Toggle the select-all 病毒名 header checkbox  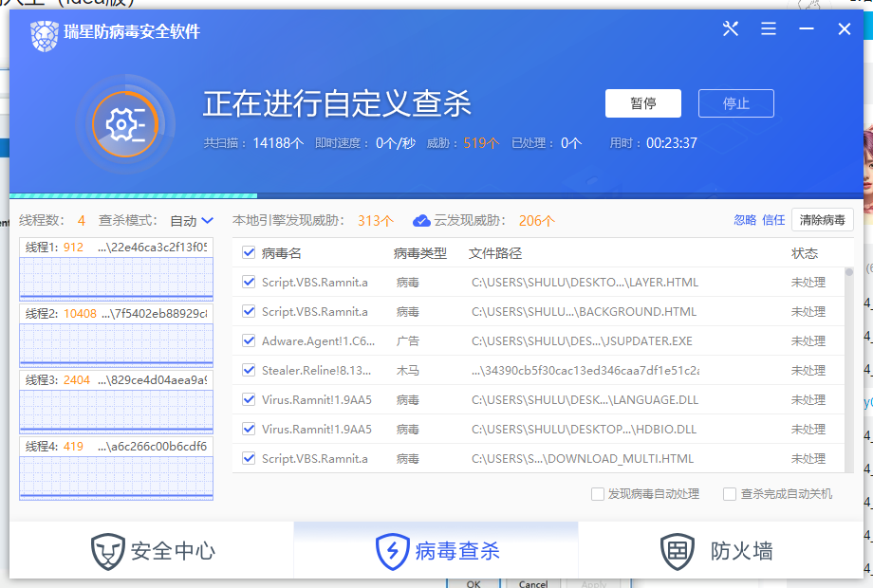tap(249, 252)
